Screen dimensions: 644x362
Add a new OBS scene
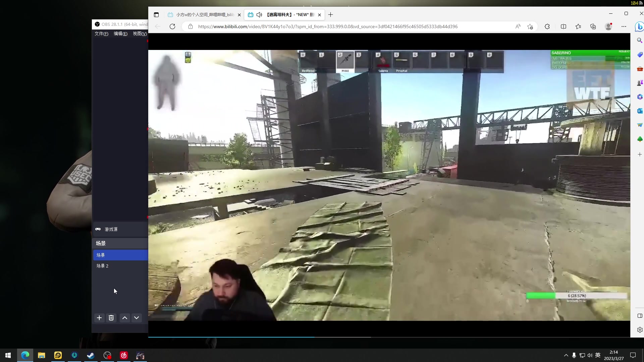point(99,318)
